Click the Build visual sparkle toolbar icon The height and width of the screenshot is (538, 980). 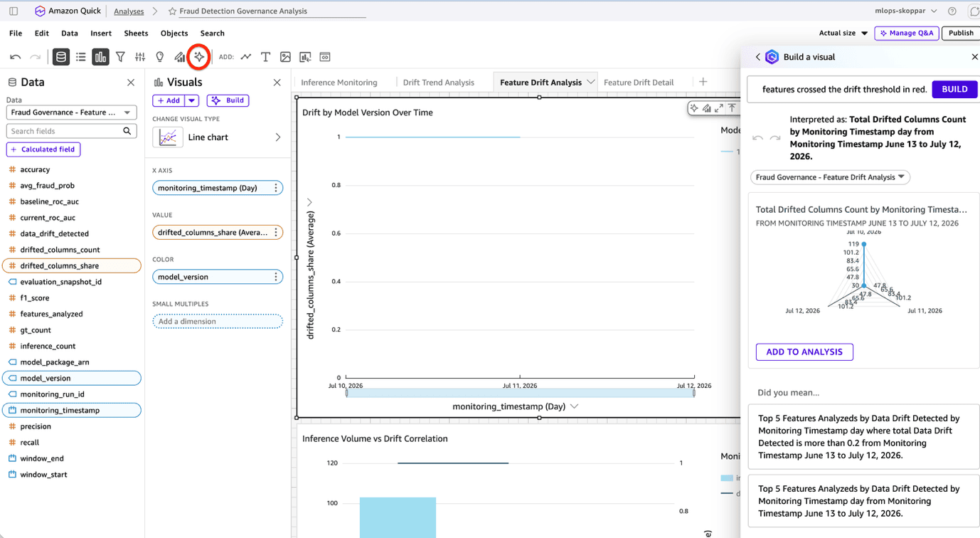199,57
